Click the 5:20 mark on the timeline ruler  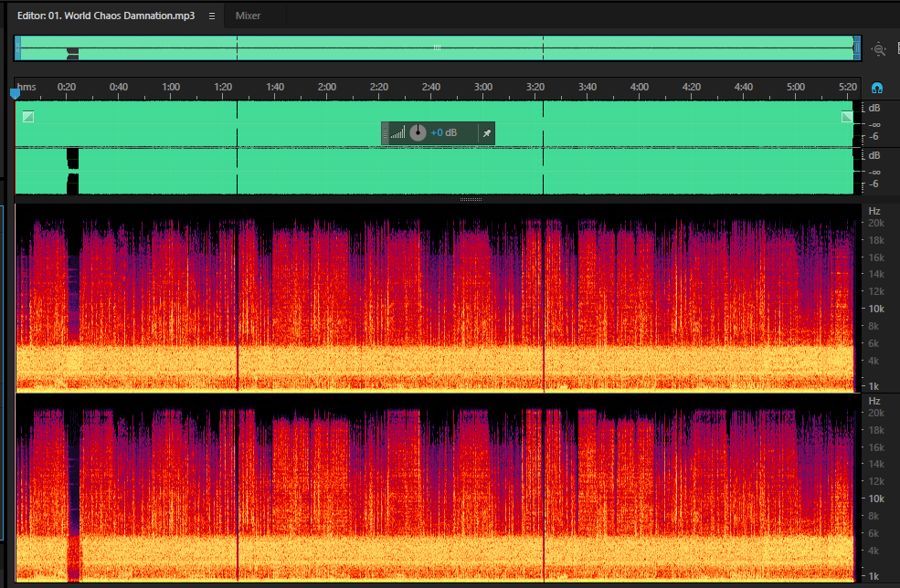pos(847,87)
